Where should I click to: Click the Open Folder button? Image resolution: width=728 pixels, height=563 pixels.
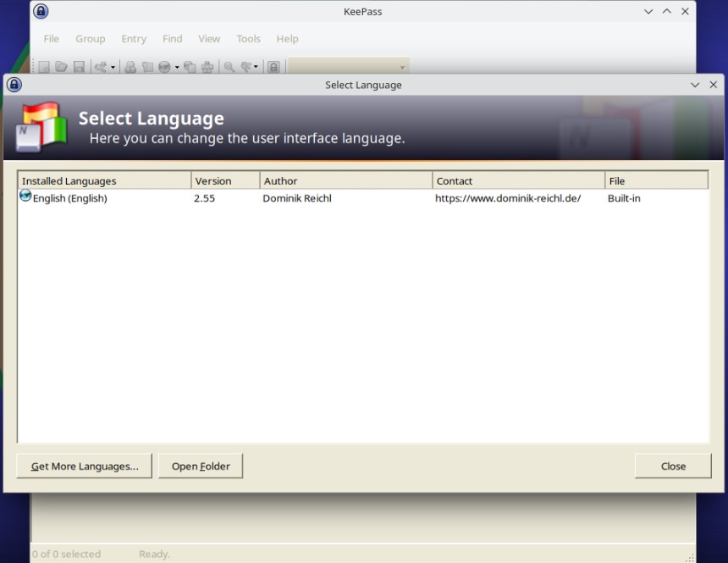point(201,466)
